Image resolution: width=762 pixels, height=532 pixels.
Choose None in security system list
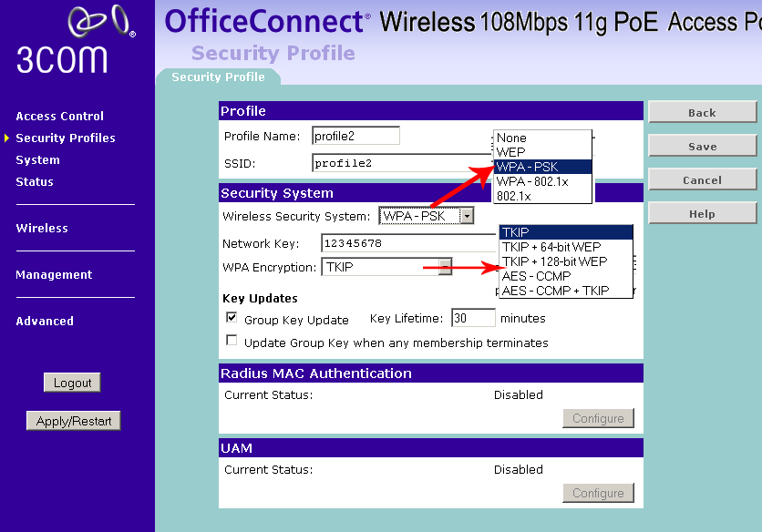point(542,138)
